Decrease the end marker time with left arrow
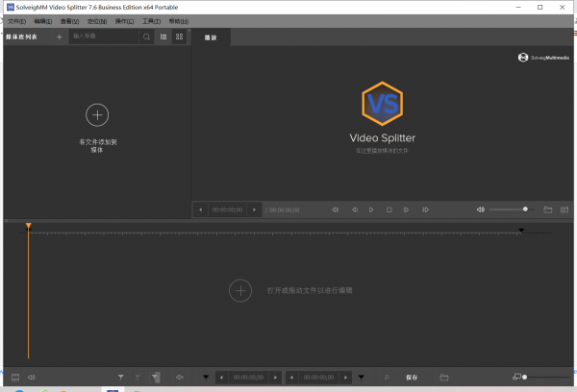 click(x=291, y=378)
